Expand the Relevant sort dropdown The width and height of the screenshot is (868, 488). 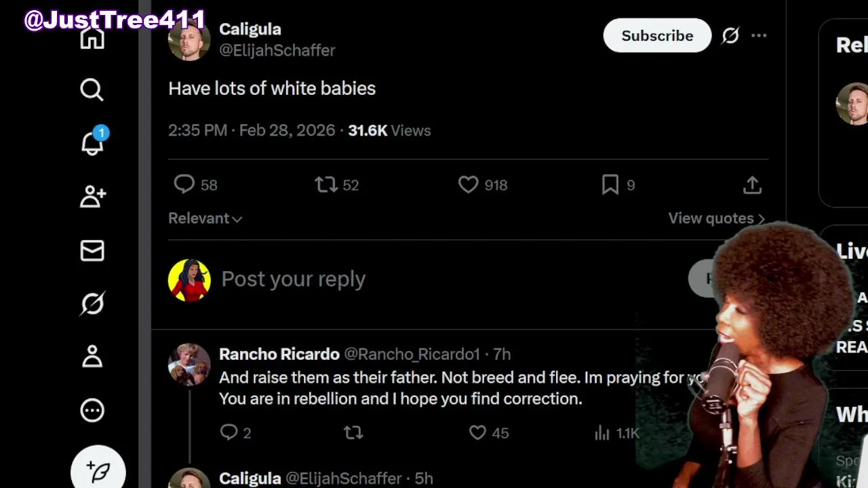[205, 218]
